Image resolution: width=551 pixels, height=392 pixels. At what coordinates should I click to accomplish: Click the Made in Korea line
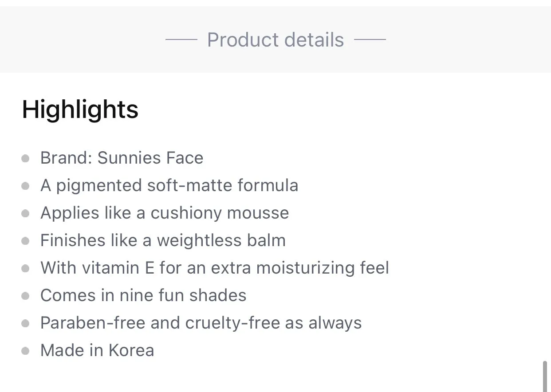coord(97,350)
